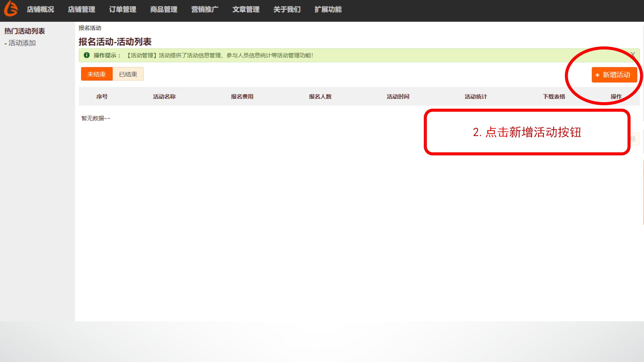
Task: Click the 报名活动-活动列表 page heading
Action: (115, 42)
